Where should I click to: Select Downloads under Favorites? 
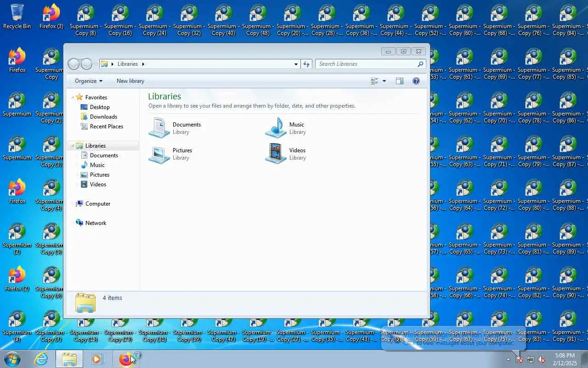pos(103,116)
